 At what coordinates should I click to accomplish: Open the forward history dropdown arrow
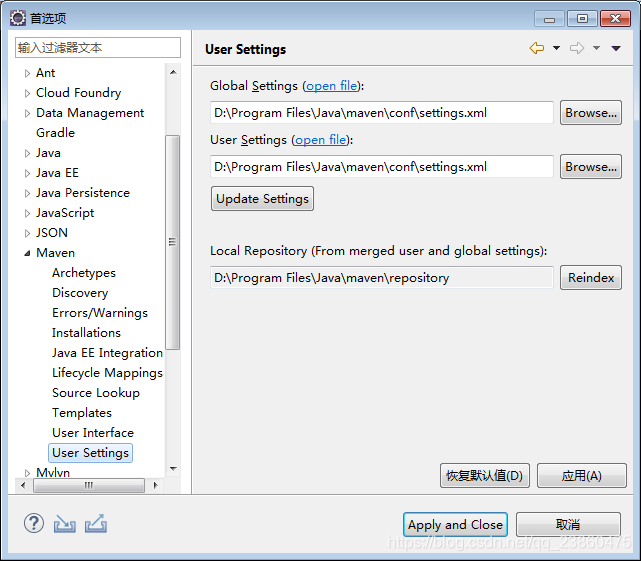(x=596, y=48)
